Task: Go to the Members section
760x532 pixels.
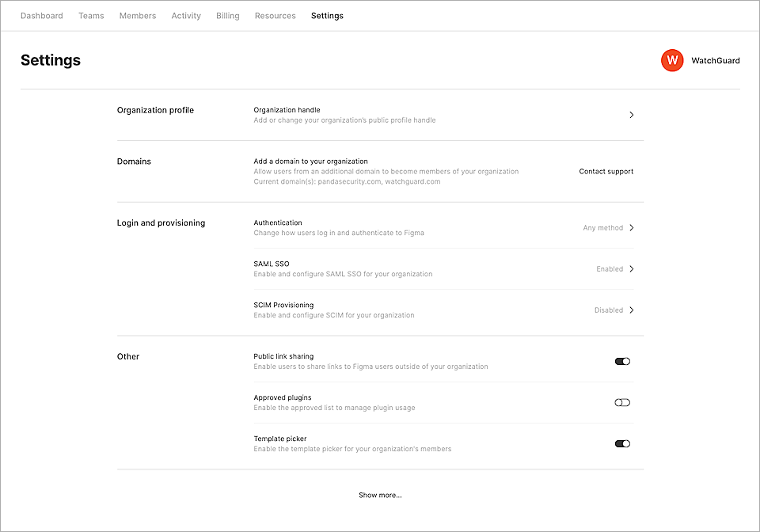Action: point(137,15)
